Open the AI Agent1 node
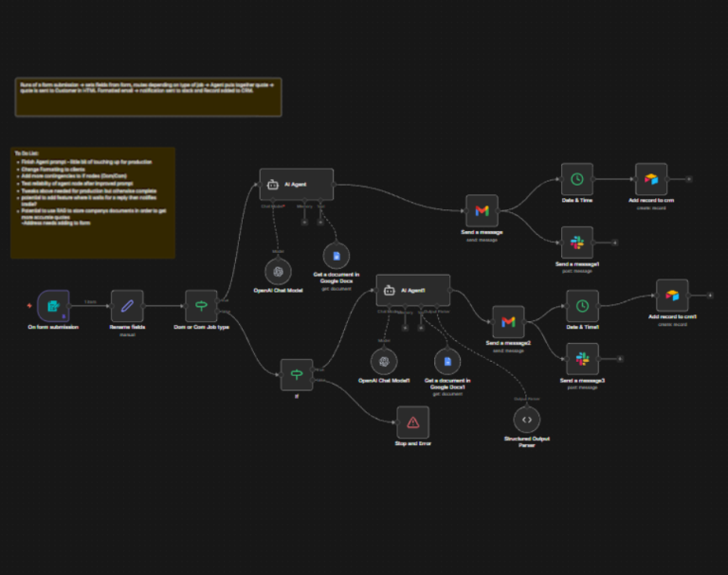The image size is (728, 575). pyautogui.click(x=413, y=291)
